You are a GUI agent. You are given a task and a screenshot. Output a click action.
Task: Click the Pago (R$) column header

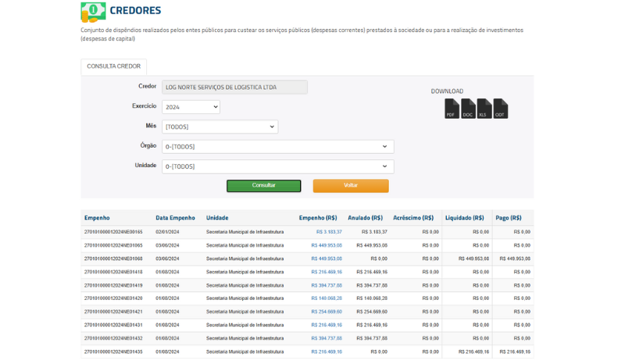pyautogui.click(x=509, y=218)
